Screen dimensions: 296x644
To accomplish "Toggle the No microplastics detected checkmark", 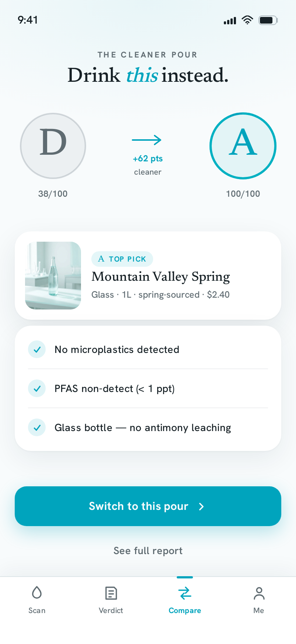I will pyautogui.click(x=37, y=349).
